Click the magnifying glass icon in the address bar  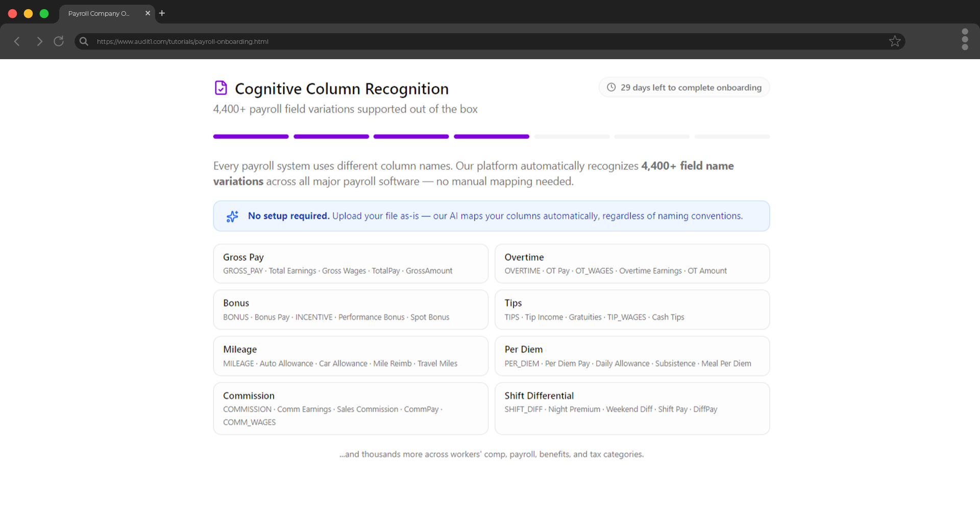tap(83, 41)
